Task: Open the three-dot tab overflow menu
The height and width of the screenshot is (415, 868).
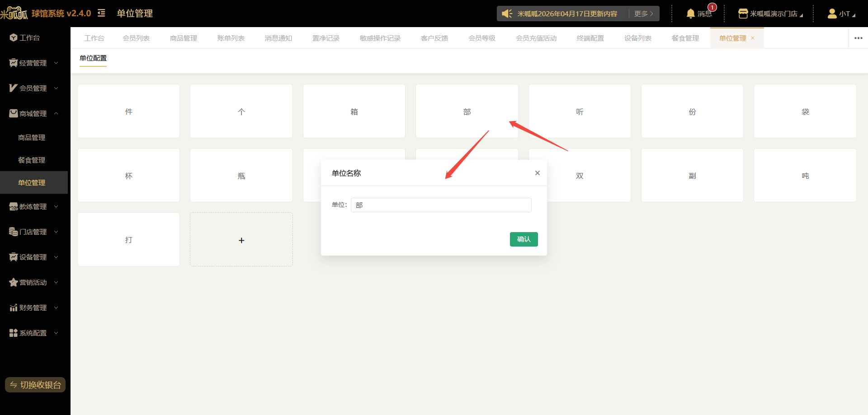Action: click(x=858, y=38)
